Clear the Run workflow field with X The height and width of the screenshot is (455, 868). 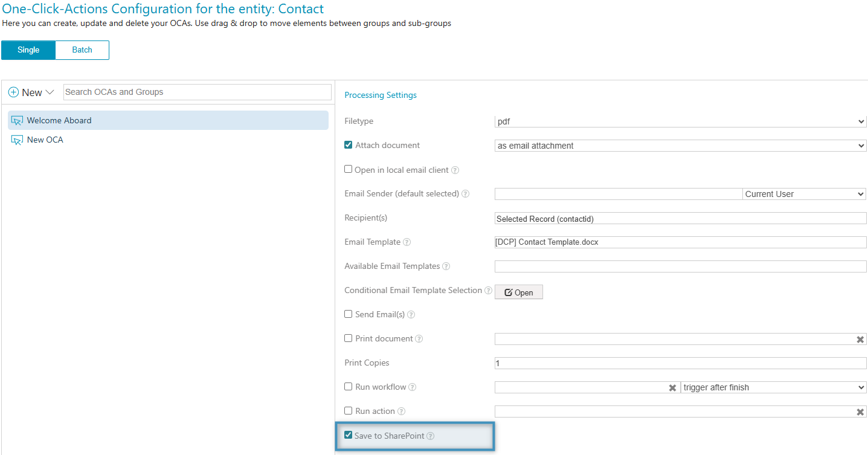click(672, 388)
